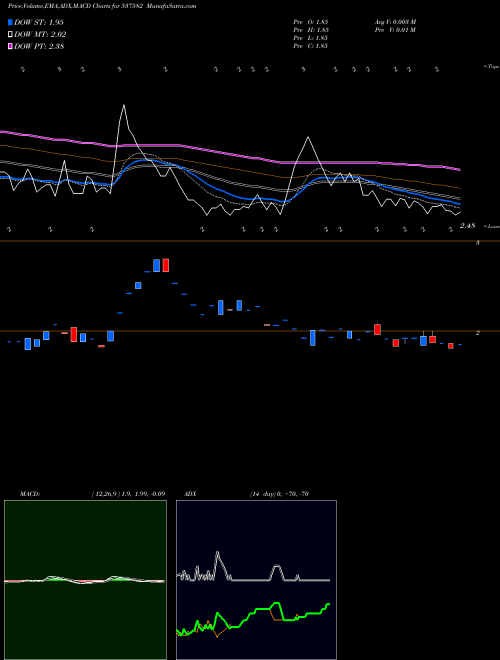
Task: Click the MACD values '(12,26,9) 1.9, 1.99, -0.09'
Action: point(128,494)
